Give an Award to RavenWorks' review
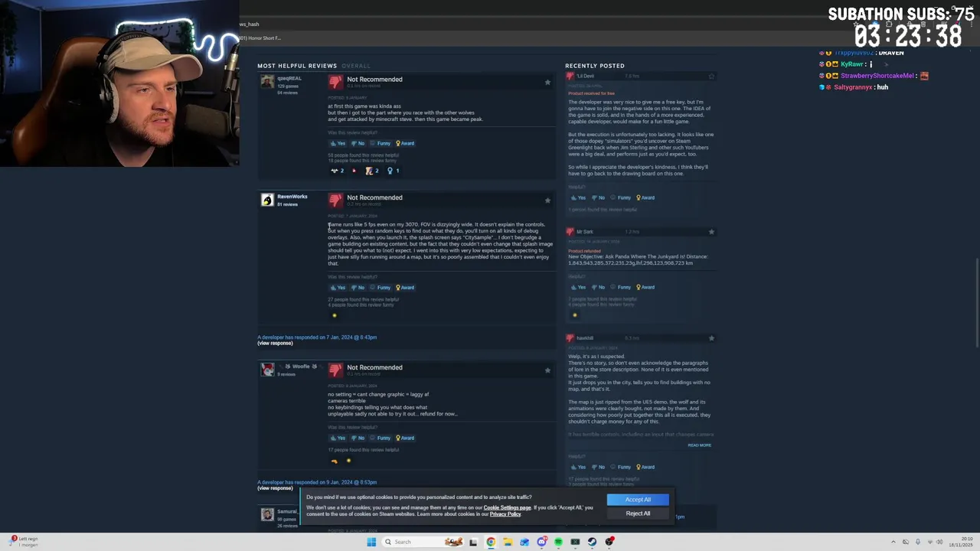This screenshot has width=980, height=551. coord(405,288)
